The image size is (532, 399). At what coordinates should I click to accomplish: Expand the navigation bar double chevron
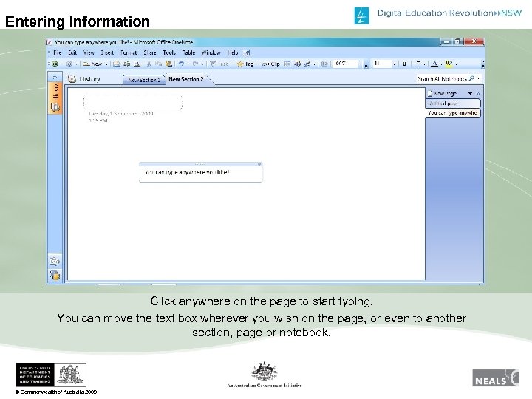[x=55, y=78]
